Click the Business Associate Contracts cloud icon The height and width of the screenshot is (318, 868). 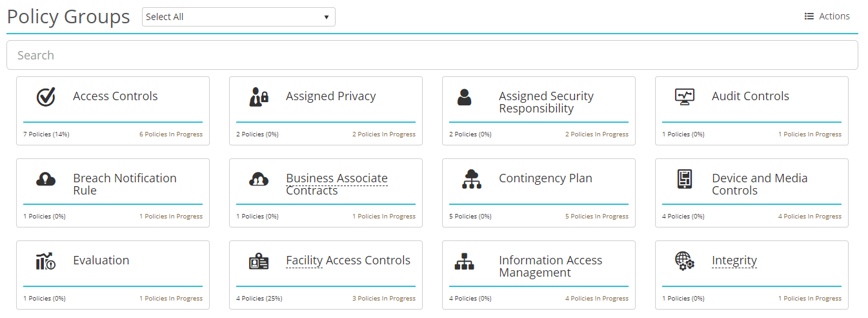pyautogui.click(x=258, y=179)
